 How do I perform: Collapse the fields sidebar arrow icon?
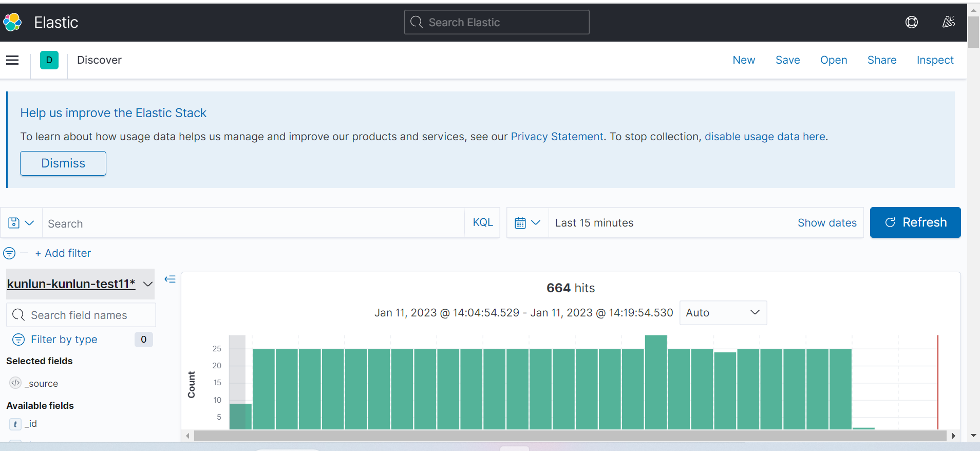click(x=170, y=279)
